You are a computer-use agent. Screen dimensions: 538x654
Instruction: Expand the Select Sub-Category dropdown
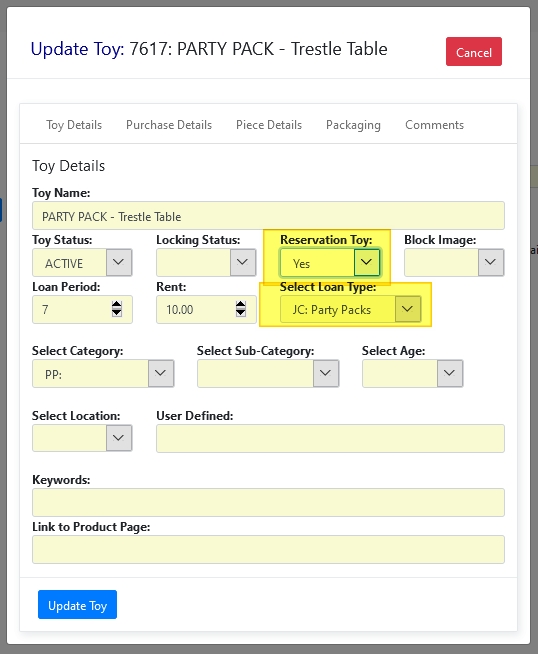tap(268, 373)
